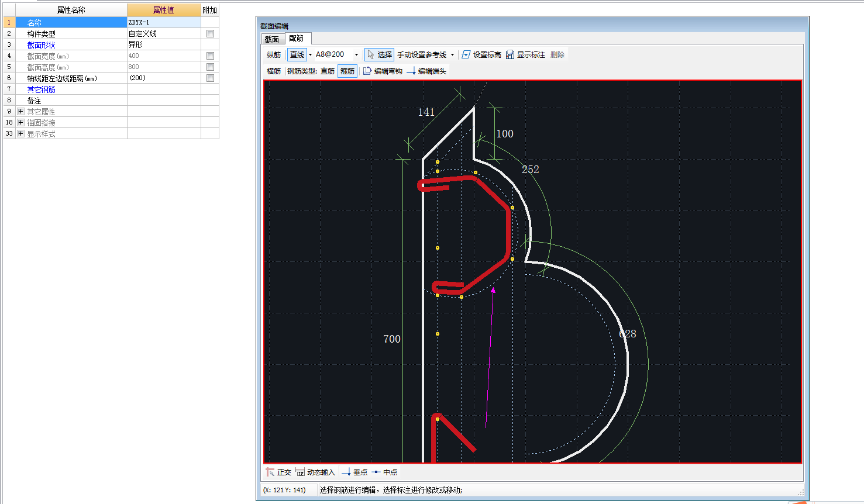Click the 显示标注 annotation icon
Screen dimensions: 864x504
click(x=510, y=54)
